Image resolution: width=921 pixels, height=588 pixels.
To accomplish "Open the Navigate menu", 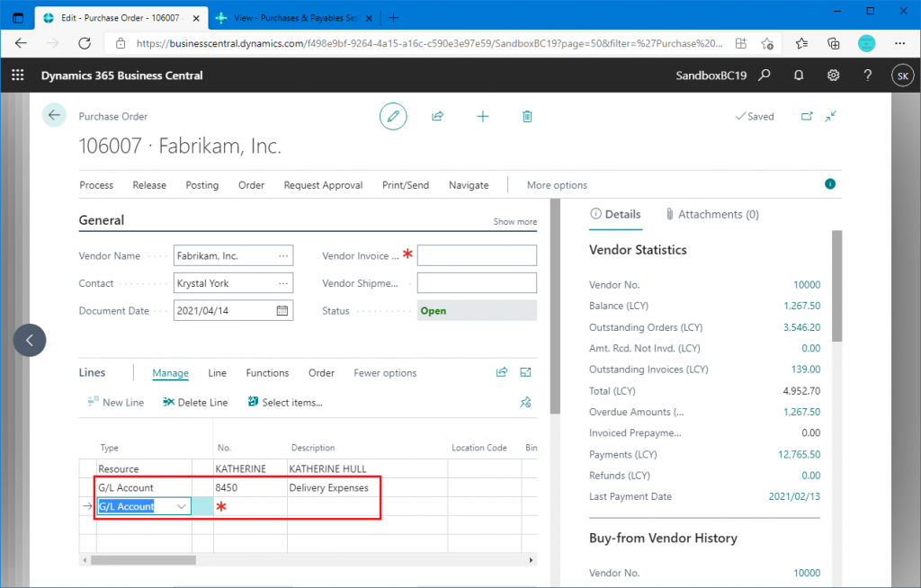I will coord(469,185).
